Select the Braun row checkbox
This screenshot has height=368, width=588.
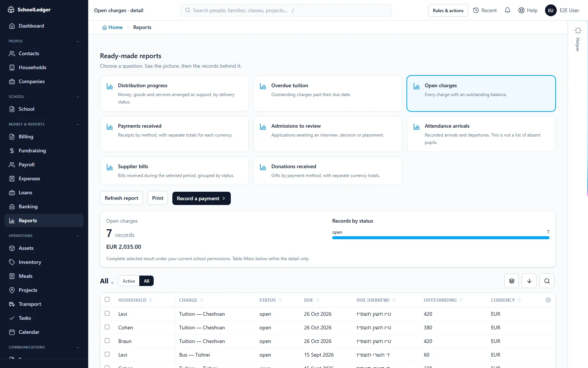click(x=107, y=341)
